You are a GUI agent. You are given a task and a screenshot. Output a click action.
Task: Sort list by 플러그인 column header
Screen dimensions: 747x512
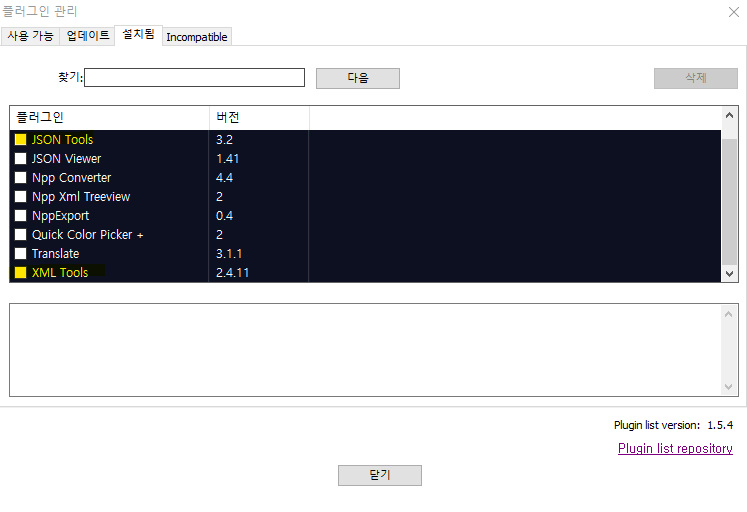point(109,118)
